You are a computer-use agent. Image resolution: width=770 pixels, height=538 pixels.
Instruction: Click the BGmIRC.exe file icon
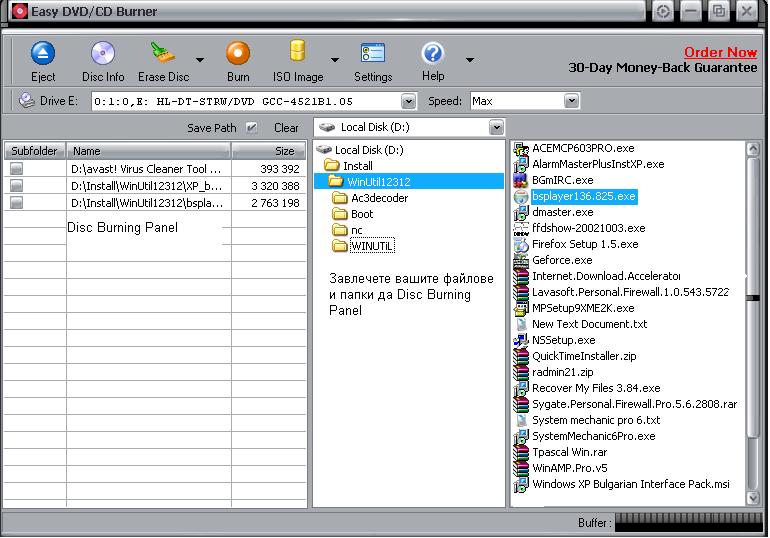click(x=521, y=181)
